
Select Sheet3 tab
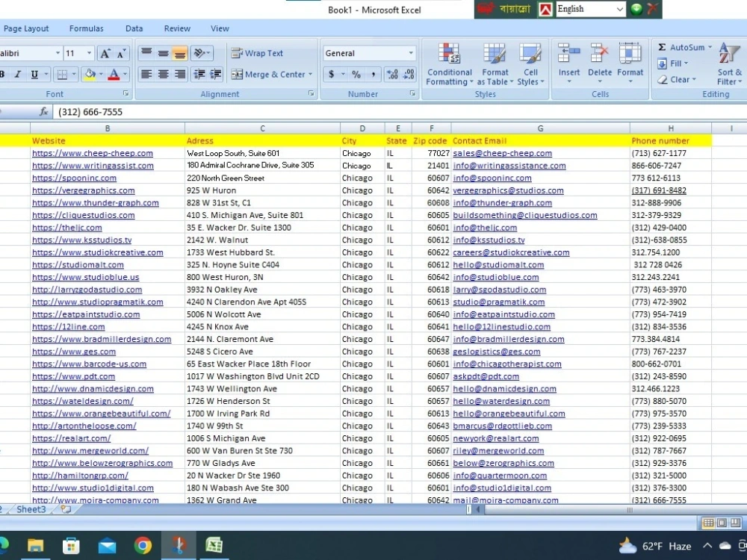point(31,509)
